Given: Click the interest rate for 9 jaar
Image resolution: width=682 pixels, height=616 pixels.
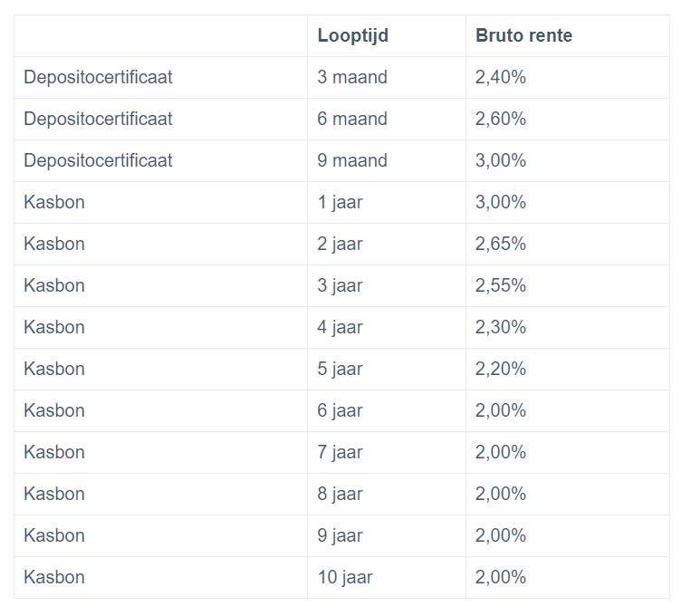Looking at the screenshot, I should pyautogui.click(x=500, y=536).
